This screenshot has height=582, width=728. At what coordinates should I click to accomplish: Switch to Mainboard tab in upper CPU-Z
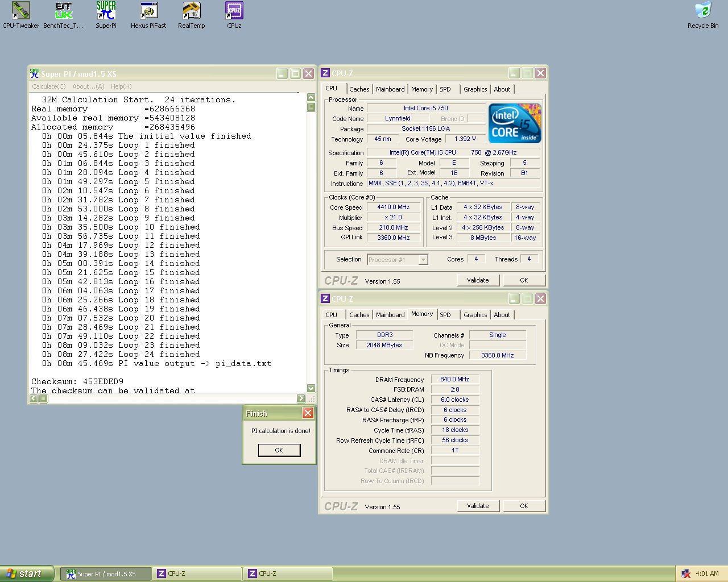pyautogui.click(x=390, y=89)
